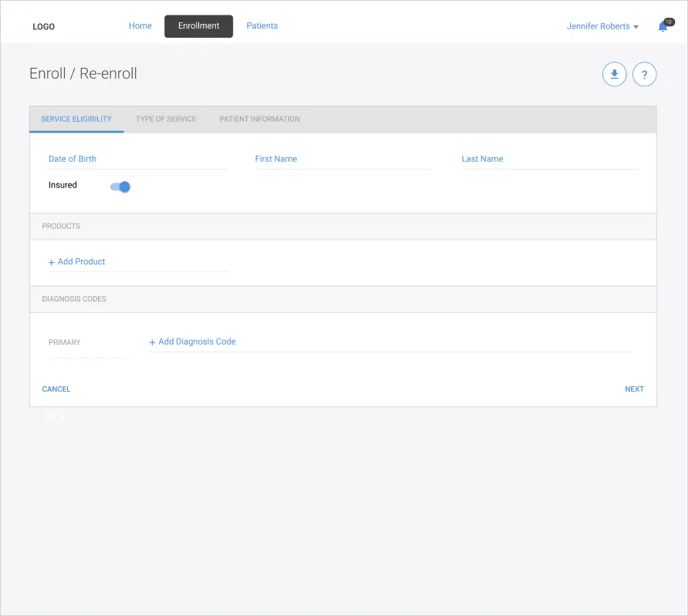The width and height of the screenshot is (688, 616).
Task: Click the PRODUCTS section header
Action: [x=343, y=226]
